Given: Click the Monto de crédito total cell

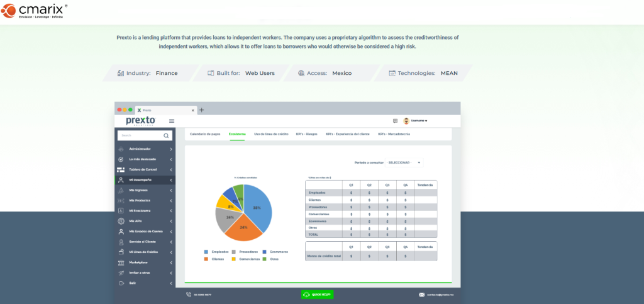Looking at the screenshot, I should coord(324,256).
